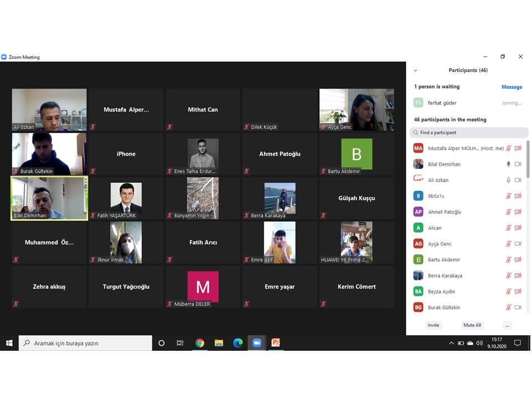Click 9bSx1s blue avatar icon
The image size is (532, 399).
click(x=418, y=196)
